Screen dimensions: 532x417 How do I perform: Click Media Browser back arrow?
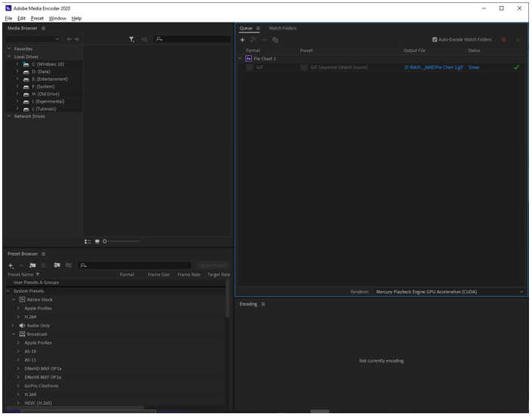click(69, 39)
